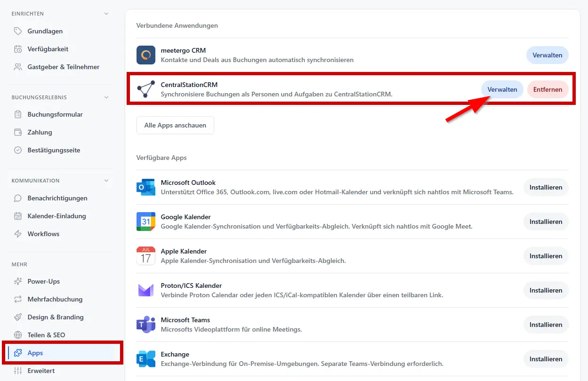Install Microsoft Outlook

tap(546, 187)
